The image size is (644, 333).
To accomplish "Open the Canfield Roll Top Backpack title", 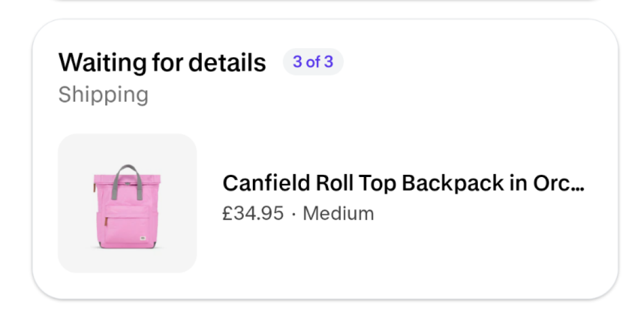I will tap(403, 183).
